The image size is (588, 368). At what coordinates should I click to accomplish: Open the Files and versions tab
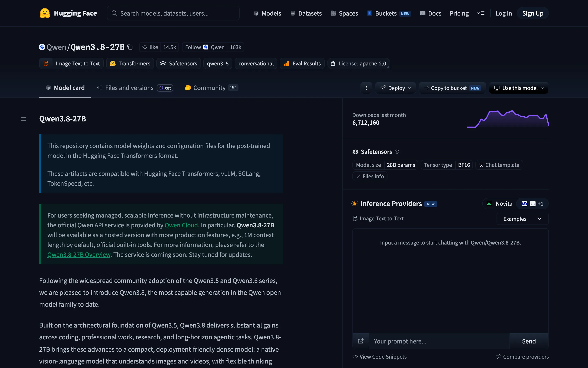pyautogui.click(x=135, y=88)
